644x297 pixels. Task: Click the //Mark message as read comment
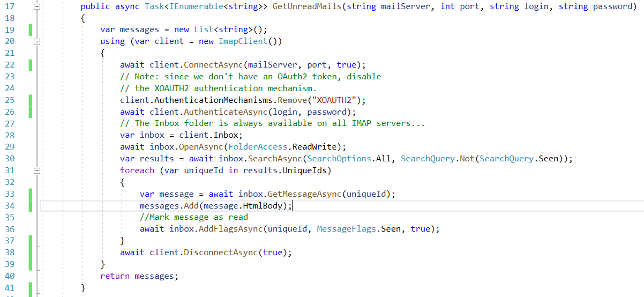click(x=194, y=218)
